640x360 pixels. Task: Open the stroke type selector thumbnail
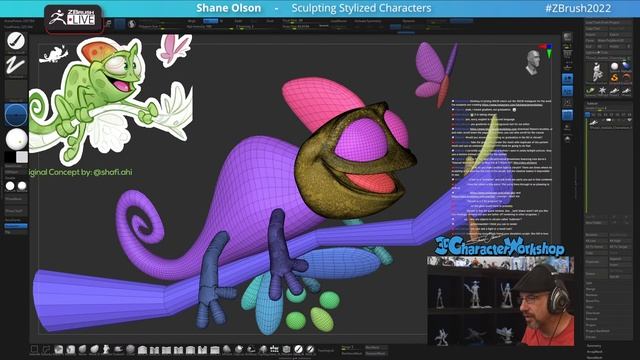[x=16, y=65]
